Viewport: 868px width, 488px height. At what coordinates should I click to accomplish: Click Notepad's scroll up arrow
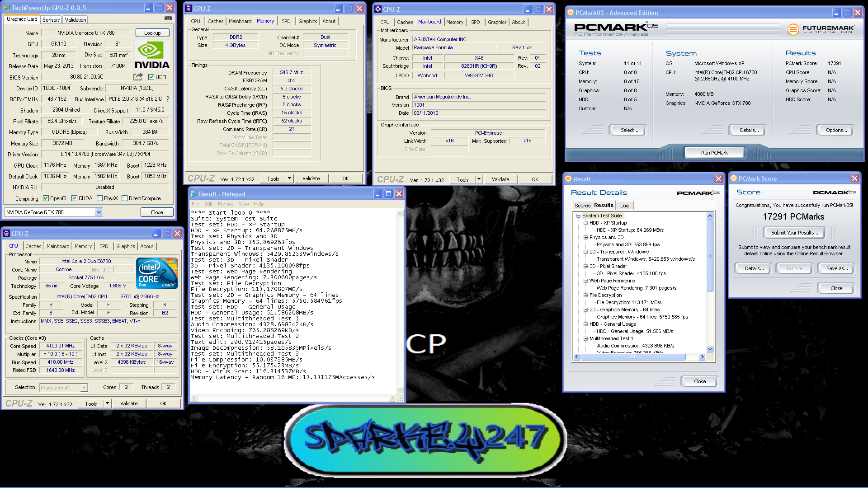click(x=400, y=215)
